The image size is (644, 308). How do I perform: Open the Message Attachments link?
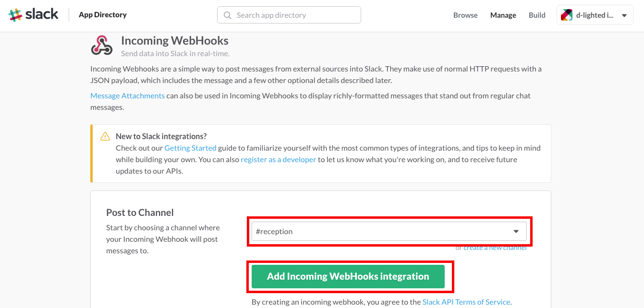[127, 95]
